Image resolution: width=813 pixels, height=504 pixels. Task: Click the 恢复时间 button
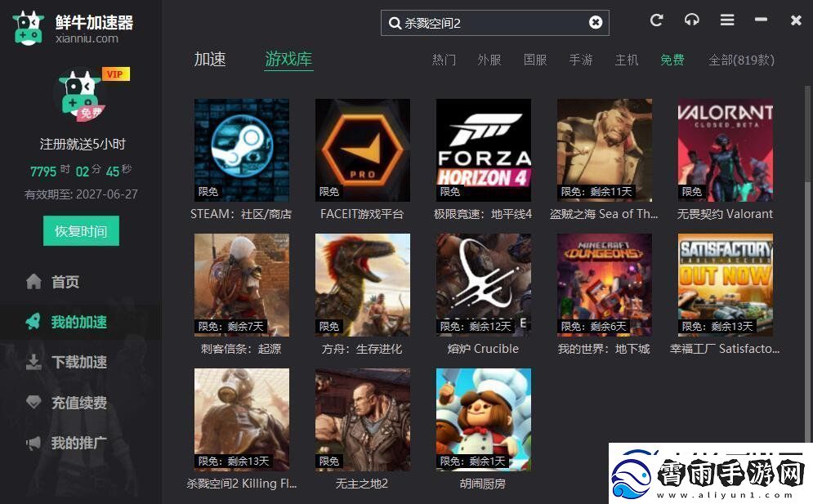(x=81, y=230)
